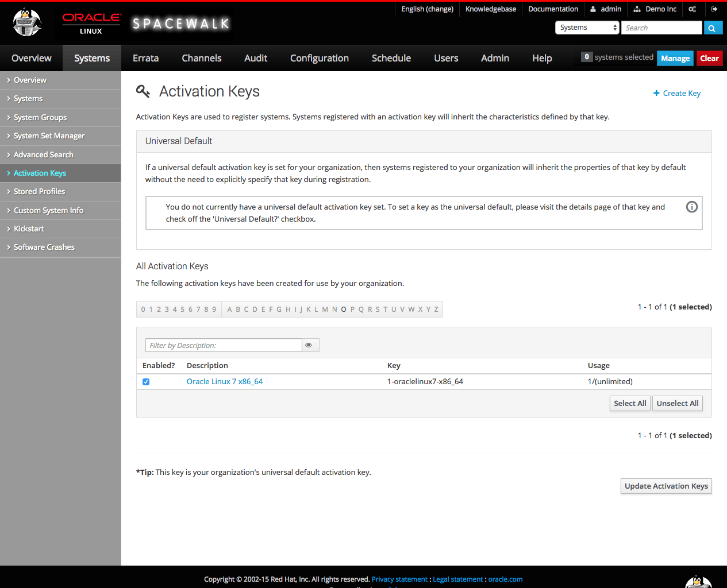Open preferences gears icon in header
This screenshot has height=588, width=727.
(692, 9)
